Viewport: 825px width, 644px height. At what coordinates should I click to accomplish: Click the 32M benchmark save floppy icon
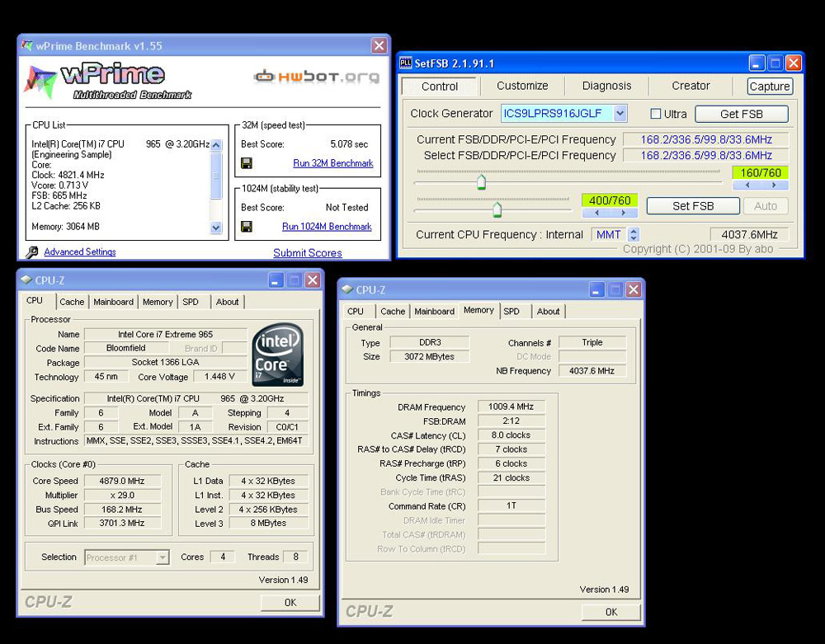[x=246, y=163]
